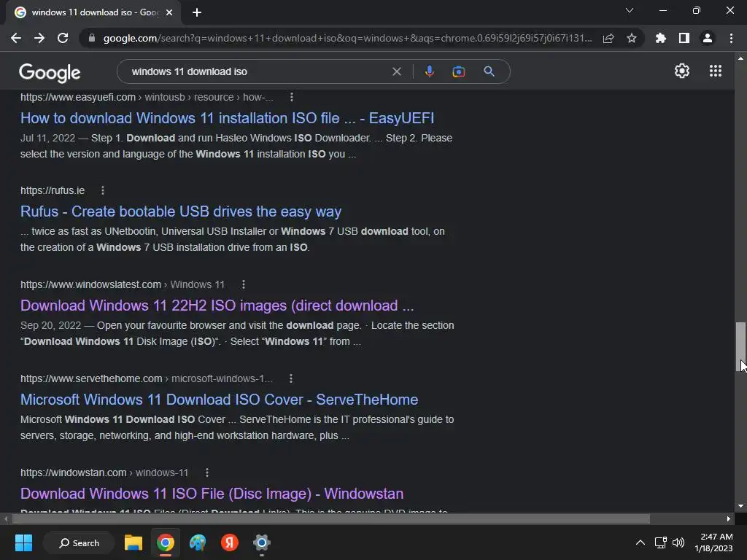Open the Windowstan ISO File result

point(212,494)
